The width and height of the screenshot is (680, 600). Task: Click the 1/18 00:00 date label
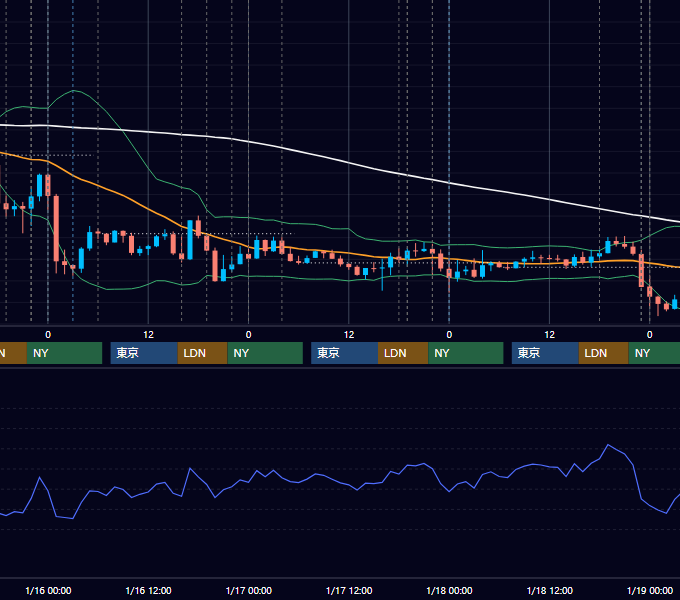point(449,590)
